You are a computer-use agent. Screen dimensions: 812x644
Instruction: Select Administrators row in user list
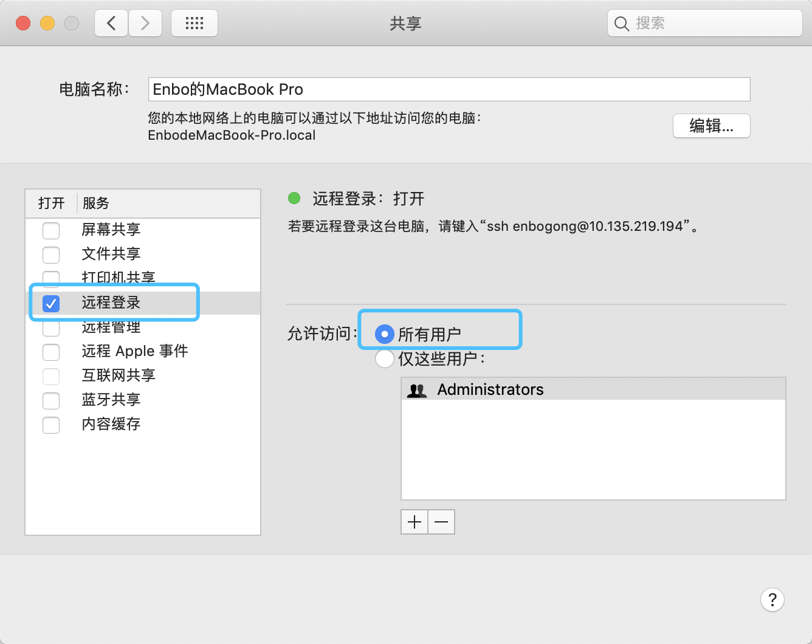(593, 389)
